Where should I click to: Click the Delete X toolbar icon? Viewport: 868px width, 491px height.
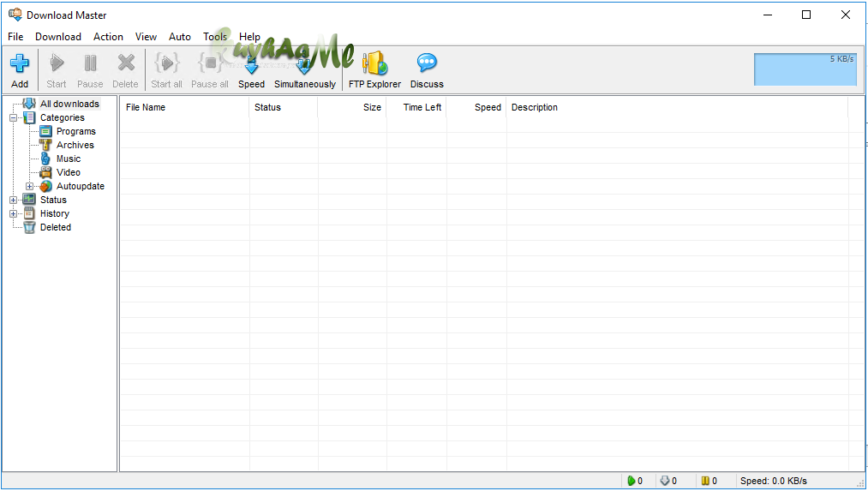126,63
